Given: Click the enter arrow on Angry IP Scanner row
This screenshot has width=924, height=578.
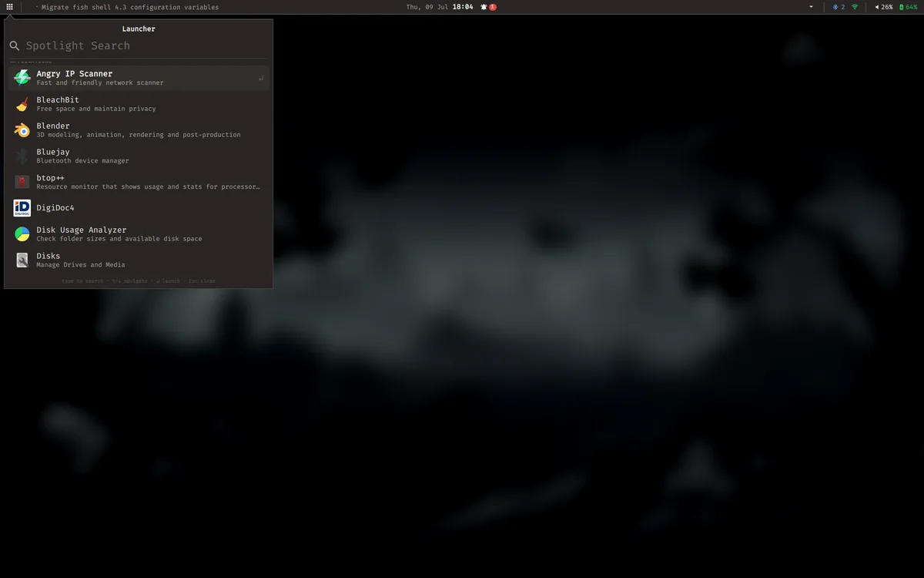Looking at the screenshot, I should coord(261,78).
